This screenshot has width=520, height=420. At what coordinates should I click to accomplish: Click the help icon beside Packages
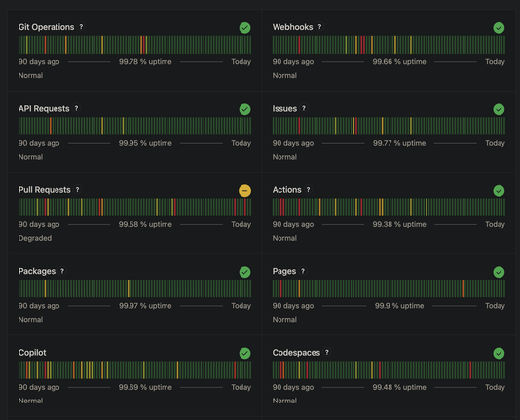tap(62, 271)
